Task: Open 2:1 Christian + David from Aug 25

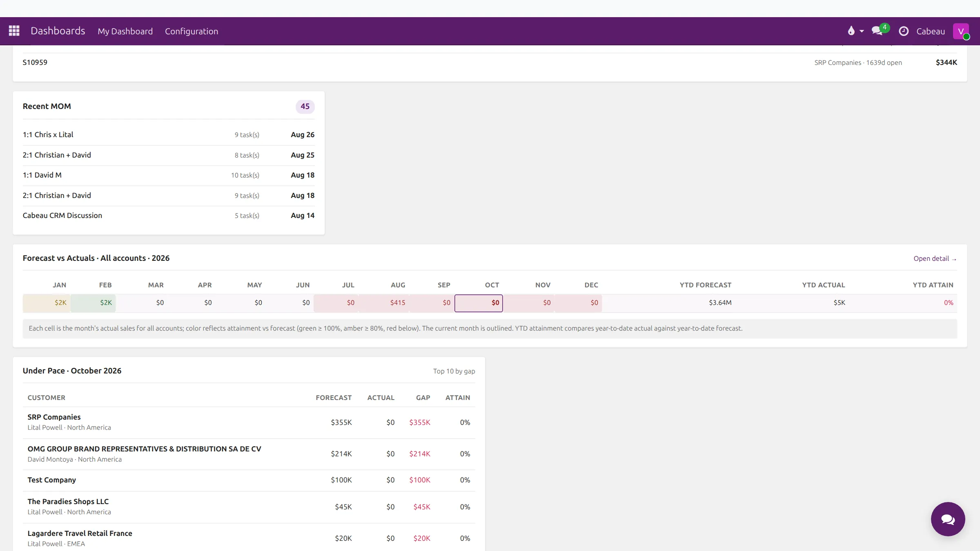Action: coord(169,155)
